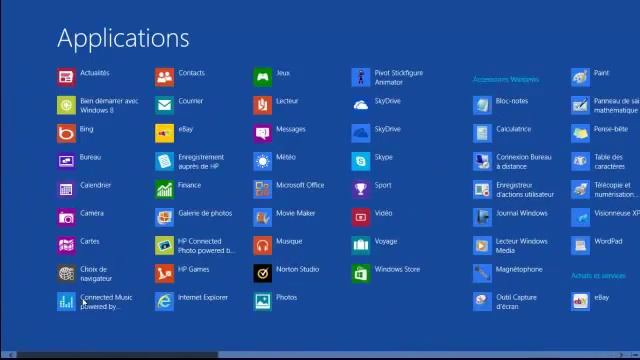Launch the Connected Music app icon
This screenshot has width=640, height=360.
click(66, 302)
